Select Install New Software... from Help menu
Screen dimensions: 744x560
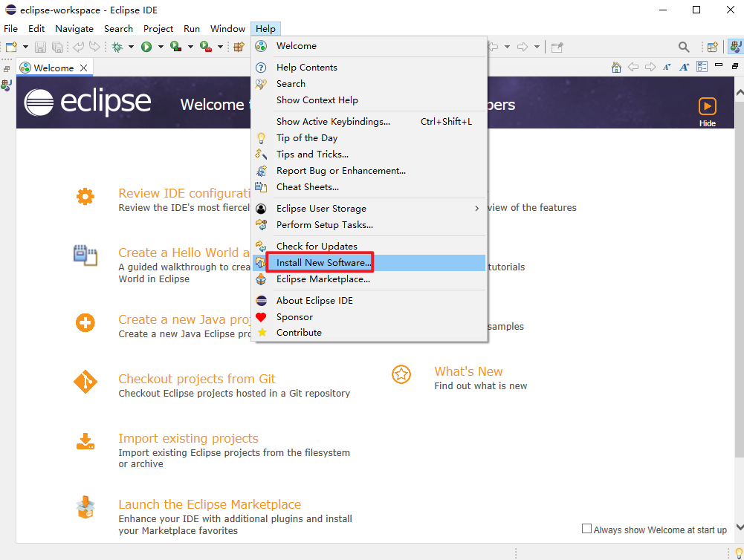[x=323, y=263]
